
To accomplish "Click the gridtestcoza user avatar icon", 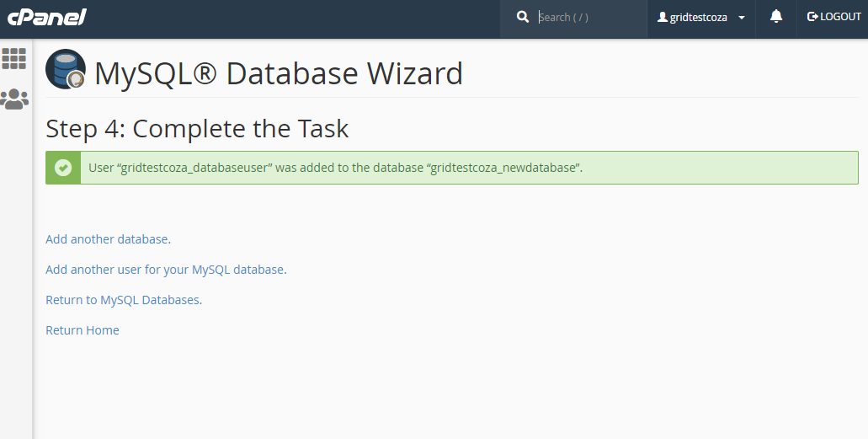I will point(662,17).
